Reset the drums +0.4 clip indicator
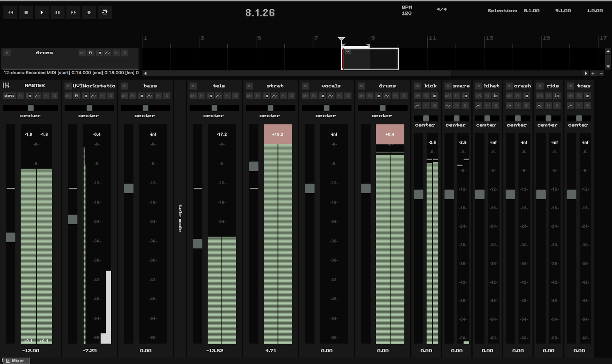The width and height of the screenshot is (612, 364). coord(390,134)
